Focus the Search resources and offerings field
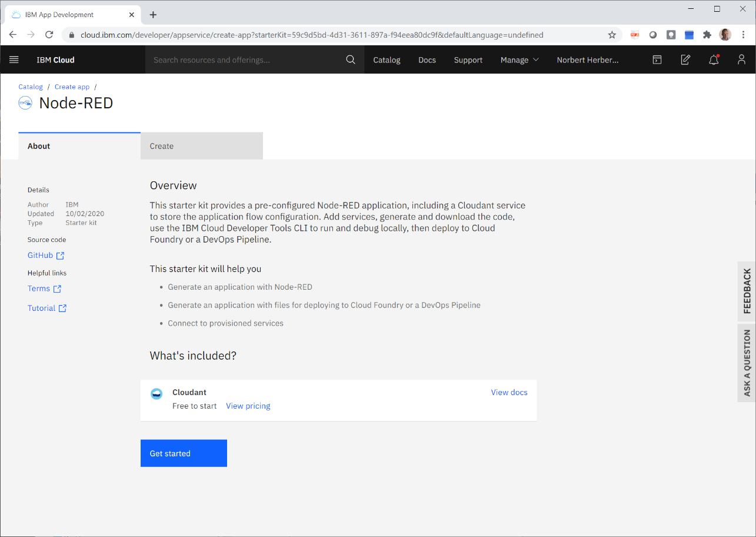 click(245, 59)
